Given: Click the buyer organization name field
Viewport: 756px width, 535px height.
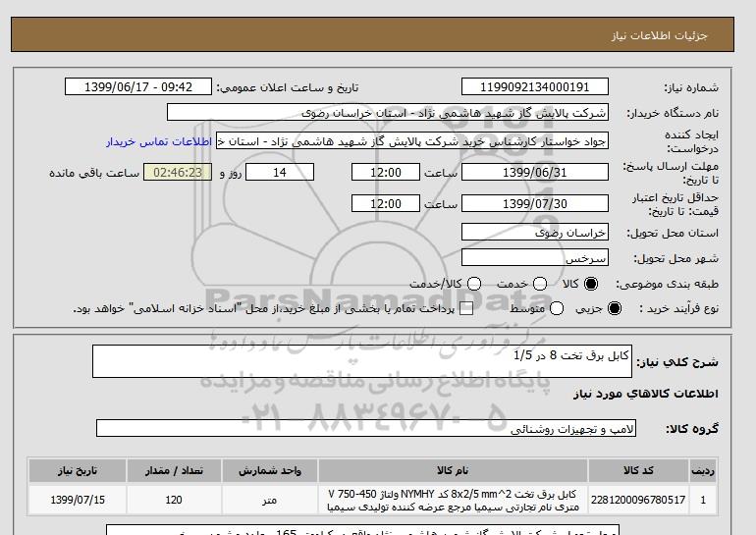Looking at the screenshot, I should coord(388,112).
